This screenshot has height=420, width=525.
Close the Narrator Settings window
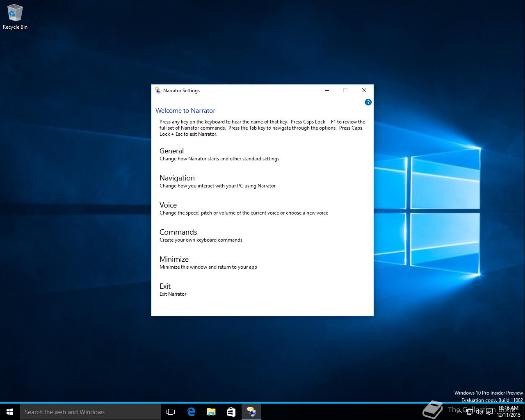pos(364,91)
